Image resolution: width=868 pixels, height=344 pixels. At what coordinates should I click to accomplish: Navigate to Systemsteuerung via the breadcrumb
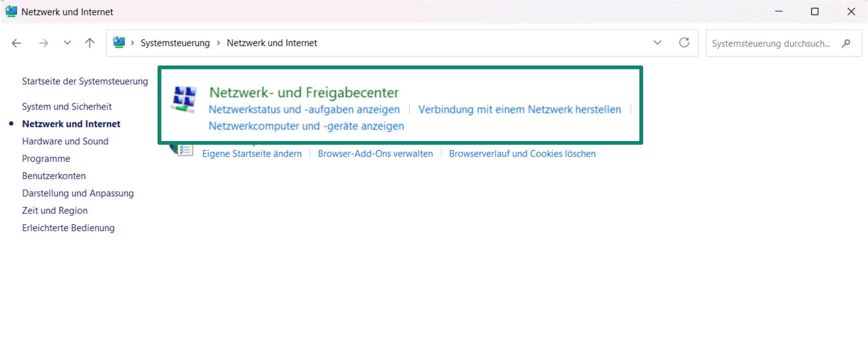coord(175,43)
